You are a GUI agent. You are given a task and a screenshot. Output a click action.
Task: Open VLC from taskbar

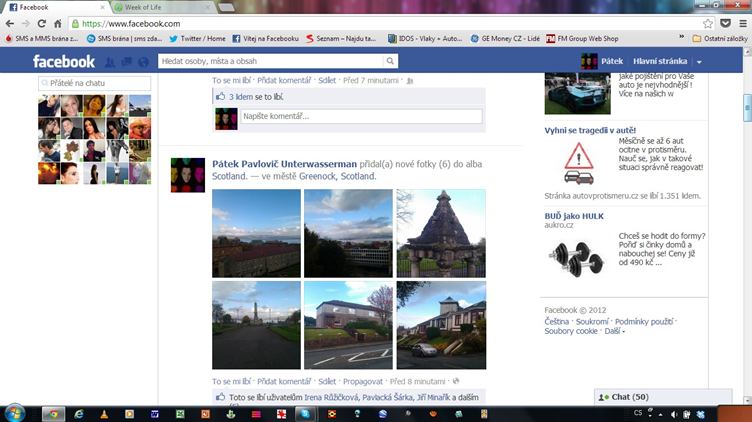pyautogui.click(x=104, y=414)
